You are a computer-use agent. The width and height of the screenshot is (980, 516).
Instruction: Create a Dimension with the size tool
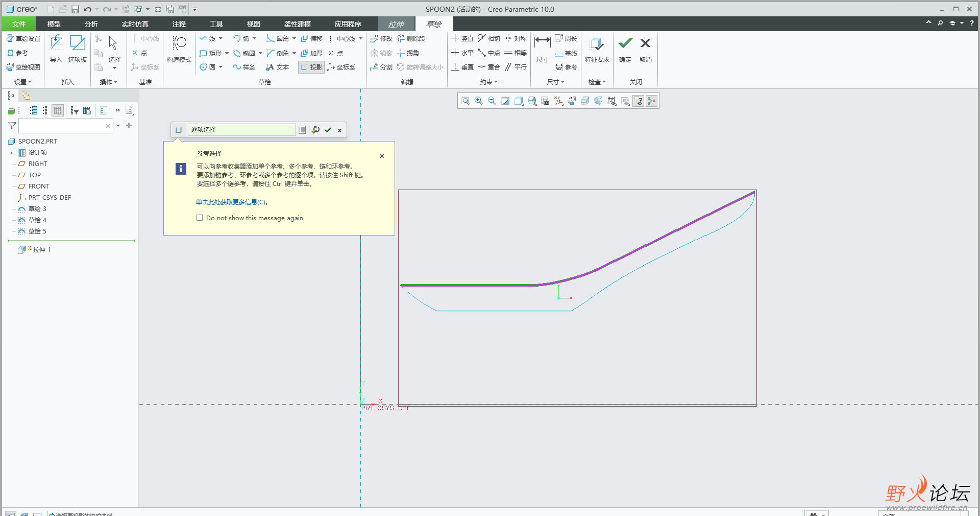[542, 49]
